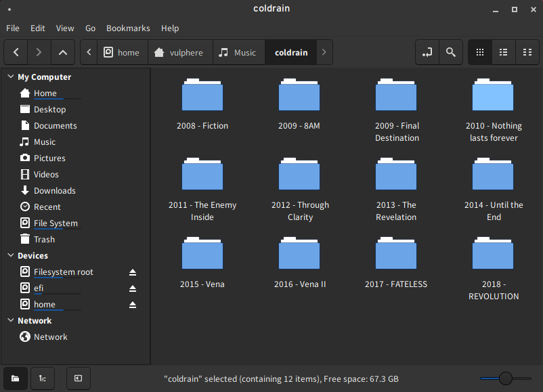
Task: Click the search magnifier icon in toolbar
Action: point(451,52)
